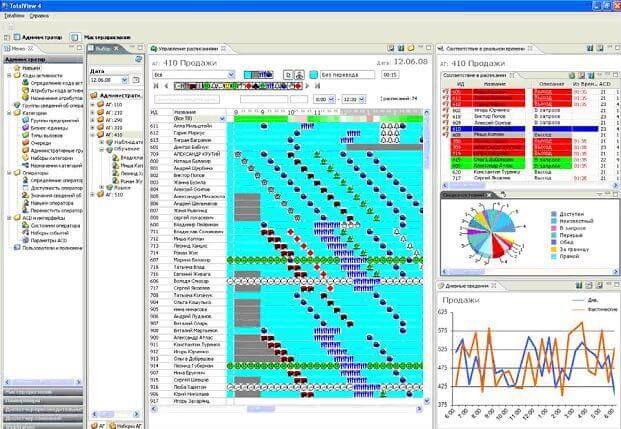
Task: Switch to the Меню view tab
Action: 18,48
